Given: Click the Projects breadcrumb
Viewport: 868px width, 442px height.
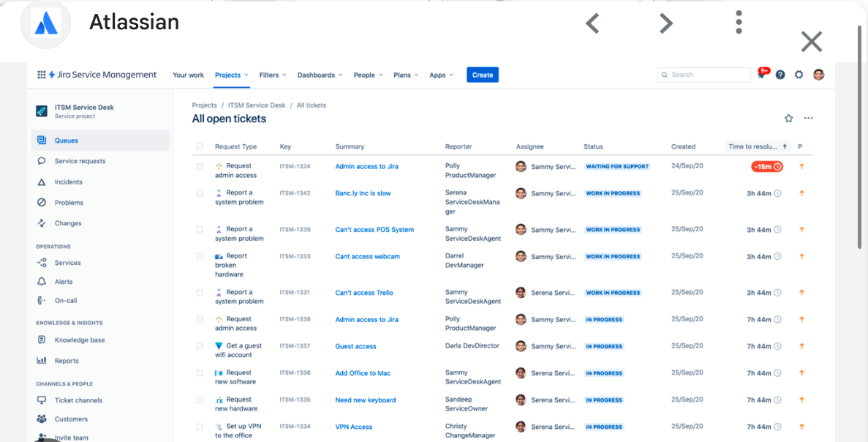Looking at the screenshot, I should [x=204, y=105].
